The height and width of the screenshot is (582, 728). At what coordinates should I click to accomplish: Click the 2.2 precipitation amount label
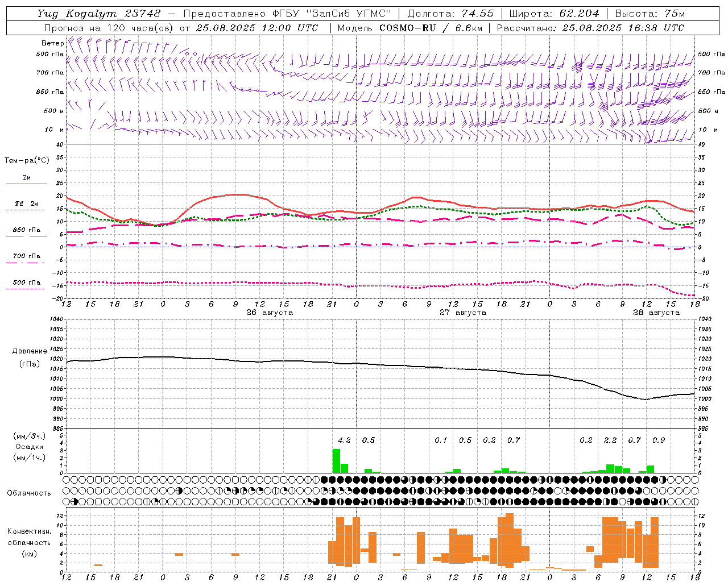[x=610, y=440]
